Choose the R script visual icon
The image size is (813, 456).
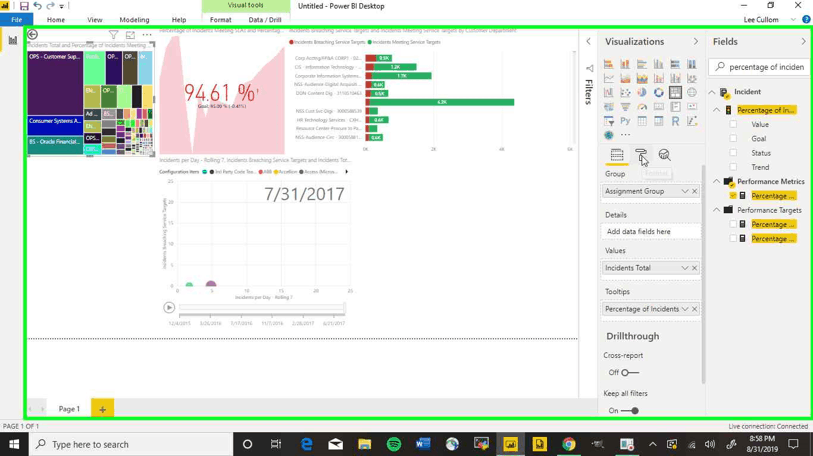click(675, 121)
